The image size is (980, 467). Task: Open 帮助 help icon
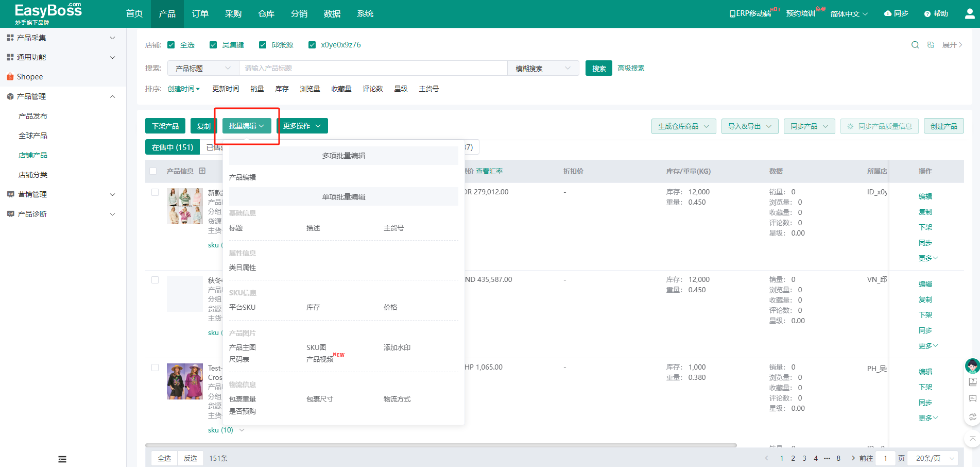pos(927,14)
